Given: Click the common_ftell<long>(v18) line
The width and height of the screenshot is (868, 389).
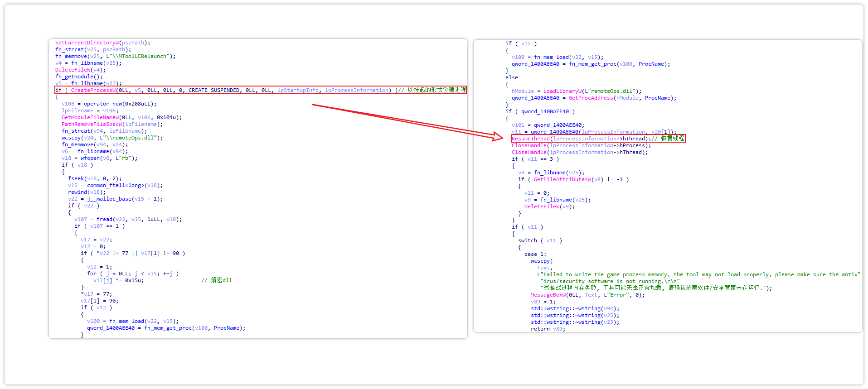Looking at the screenshot, I should tap(115, 185).
